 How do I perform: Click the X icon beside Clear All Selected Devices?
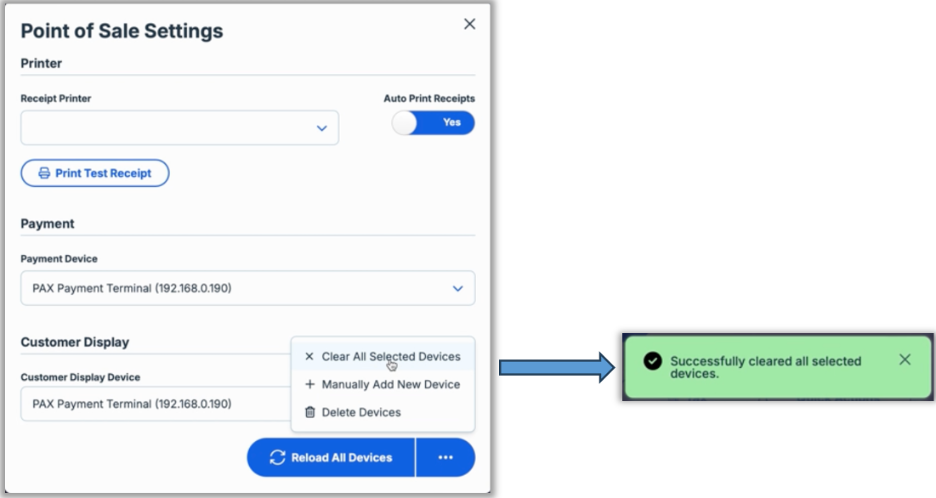pos(309,356)
